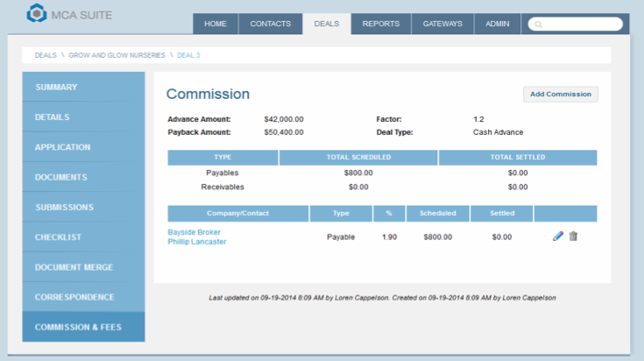Click the Settled column header

(x=502, y=214)
